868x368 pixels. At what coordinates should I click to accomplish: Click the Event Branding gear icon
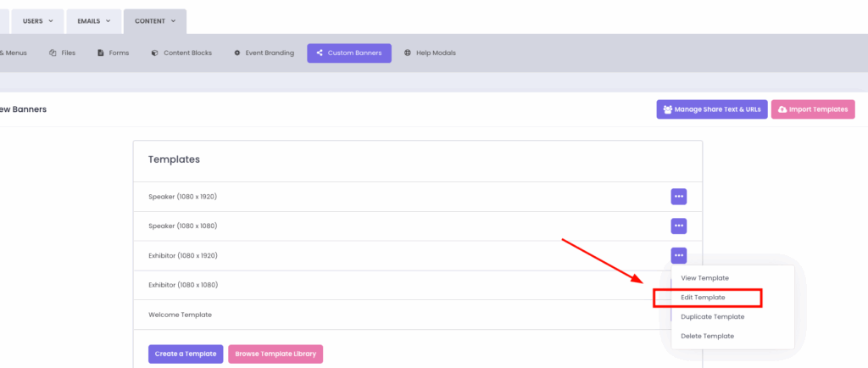click(237, 53)
